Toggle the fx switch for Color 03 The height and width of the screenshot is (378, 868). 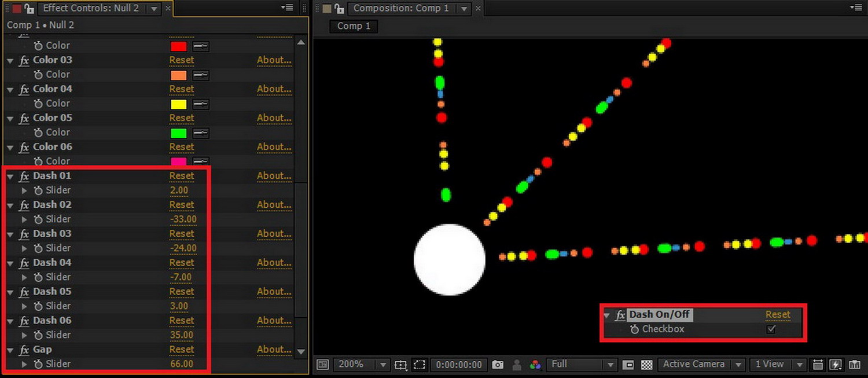(24, 60)
